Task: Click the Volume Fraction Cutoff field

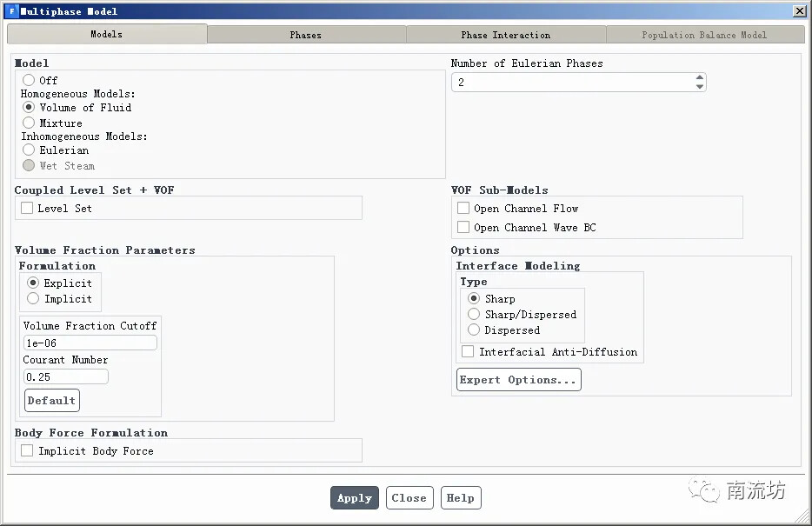Action: point(90,343)
